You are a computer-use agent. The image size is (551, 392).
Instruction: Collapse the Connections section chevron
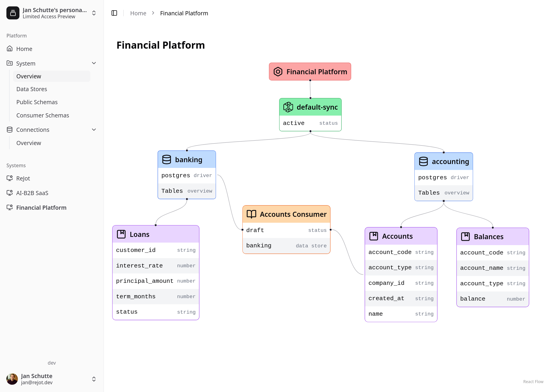94,130
